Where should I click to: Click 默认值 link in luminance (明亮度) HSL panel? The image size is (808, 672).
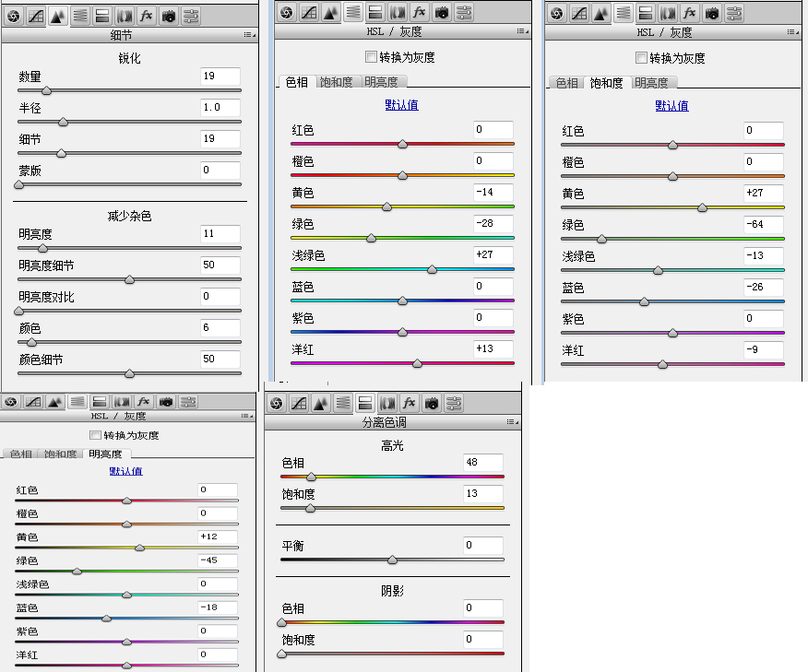pos(126,471)
